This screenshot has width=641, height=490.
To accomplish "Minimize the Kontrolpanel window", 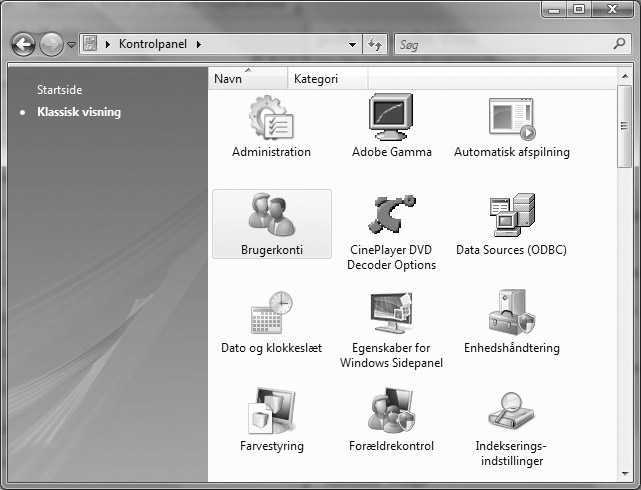I will coord(554,9).
